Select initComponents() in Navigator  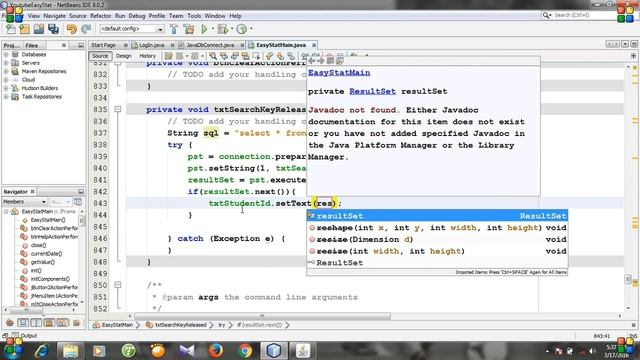pos(50,279)
